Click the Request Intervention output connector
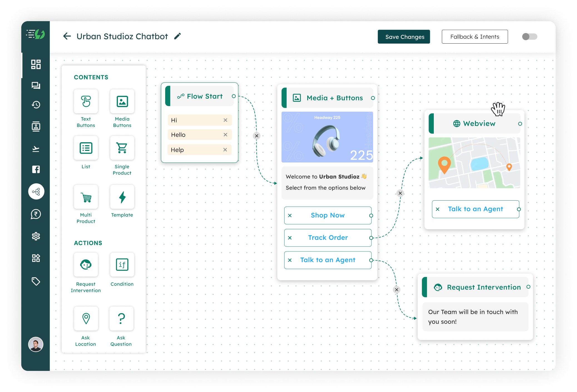The width and height of the screenshot is (577, 392). [x=528, y=287]
